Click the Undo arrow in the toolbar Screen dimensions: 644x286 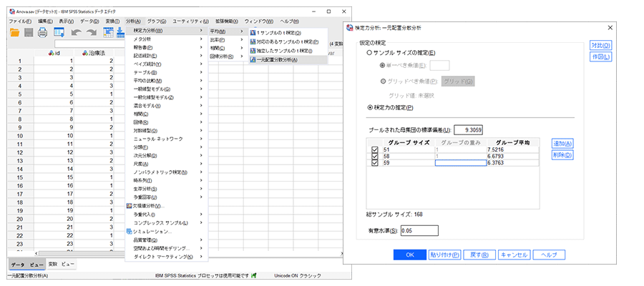(77, 33)
